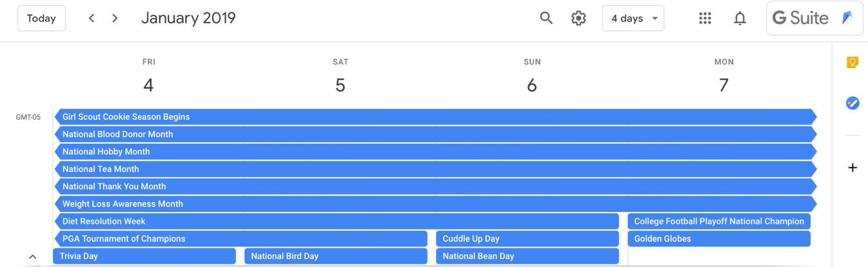Go to the next period arrow
Viewport: 868px width, 267px height.
coord(115,18)
